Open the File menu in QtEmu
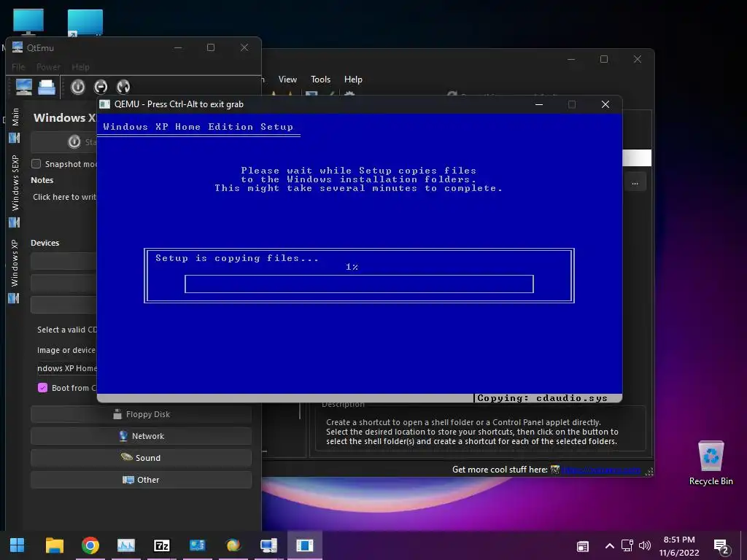This screenshot has height=560, width=747. click(18, 67)
